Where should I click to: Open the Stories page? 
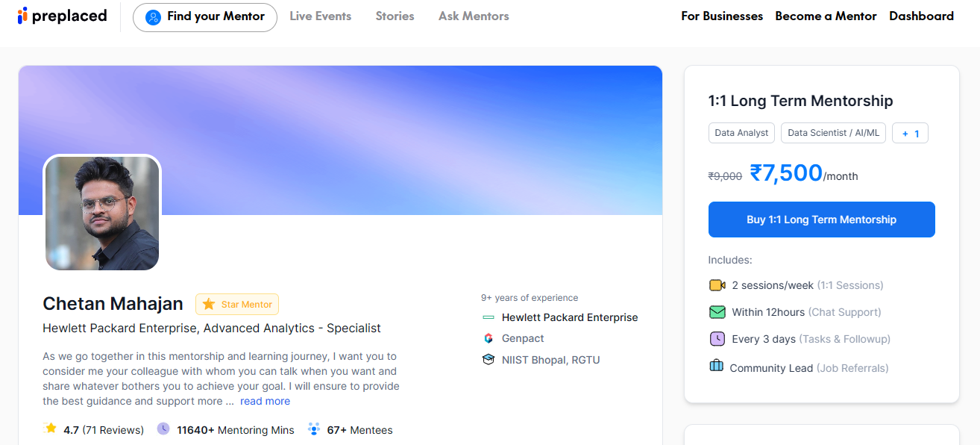[395, 16]
